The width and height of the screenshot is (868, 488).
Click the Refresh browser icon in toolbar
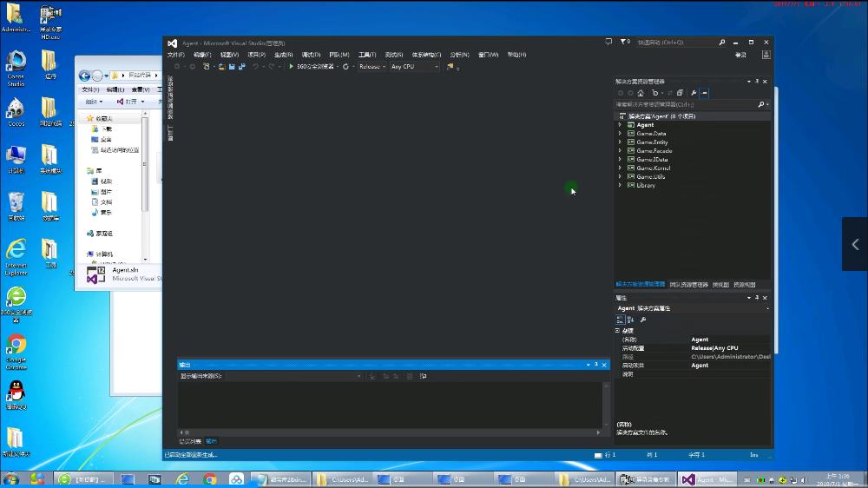point(345,67)
